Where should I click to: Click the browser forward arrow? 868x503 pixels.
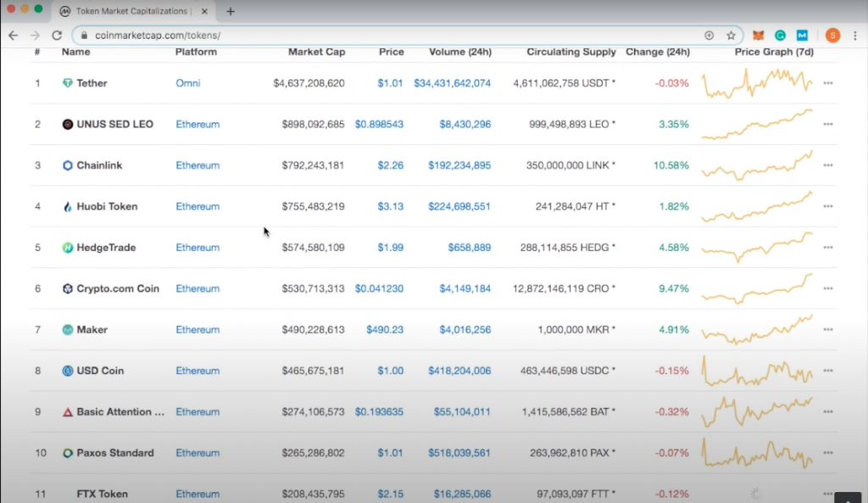click(35, 36)
